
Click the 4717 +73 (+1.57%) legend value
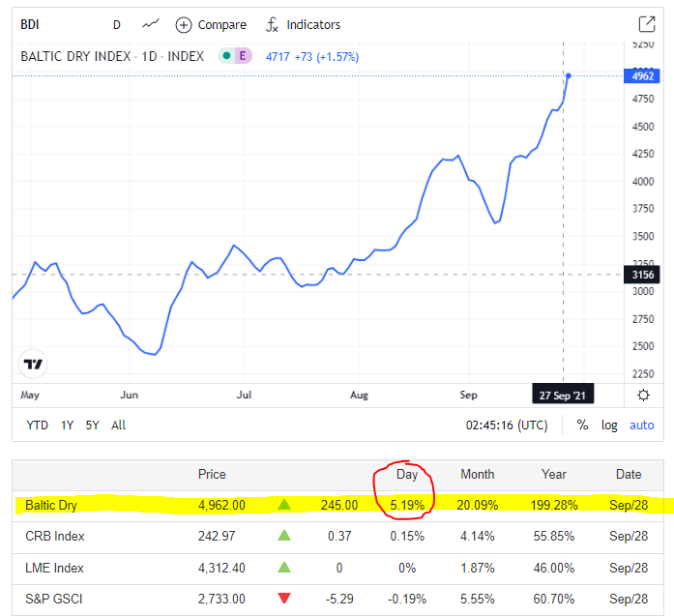(312, 57)
